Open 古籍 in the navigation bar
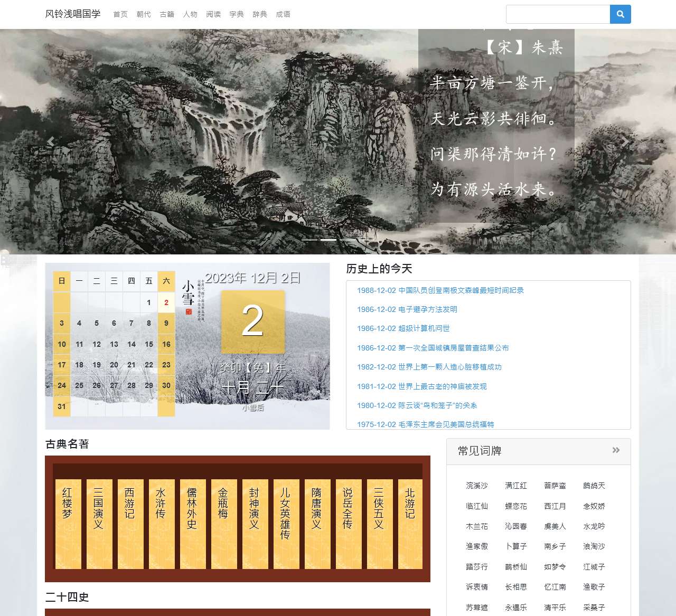Image resolution: width=676 pixels, height=616 pixels. 167,14
